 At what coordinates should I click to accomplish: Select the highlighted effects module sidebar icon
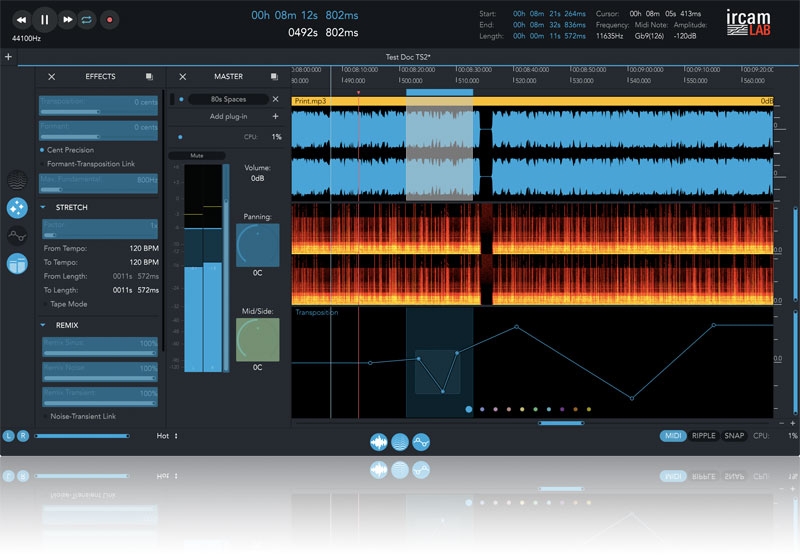(x=17, y=208)
